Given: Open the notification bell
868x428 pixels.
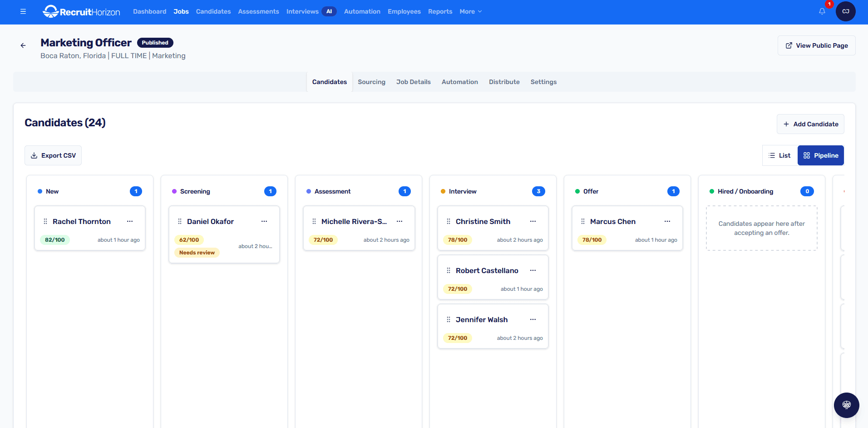Looking at the screenshot, I should click(x=822, y=11).
